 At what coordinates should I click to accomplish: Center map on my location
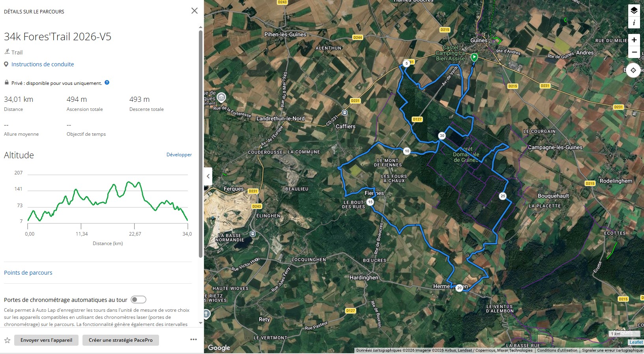tap(633, 70)
